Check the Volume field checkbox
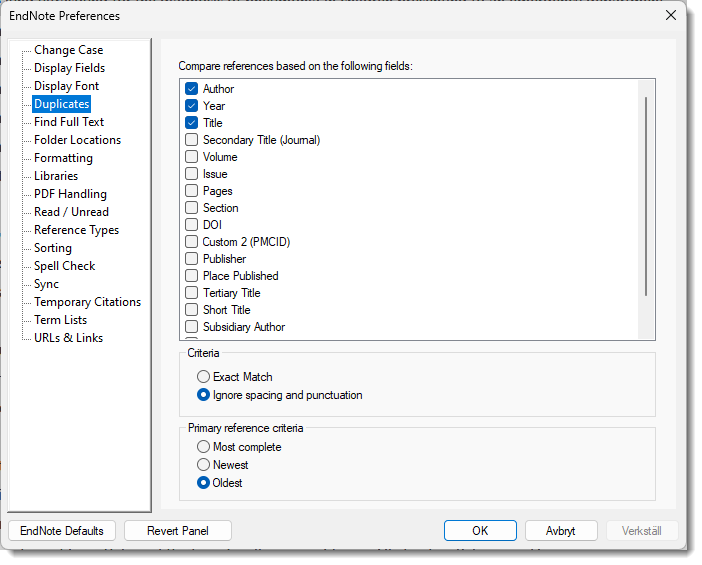This screenshot has height=565, width=702. coord(192,157)
